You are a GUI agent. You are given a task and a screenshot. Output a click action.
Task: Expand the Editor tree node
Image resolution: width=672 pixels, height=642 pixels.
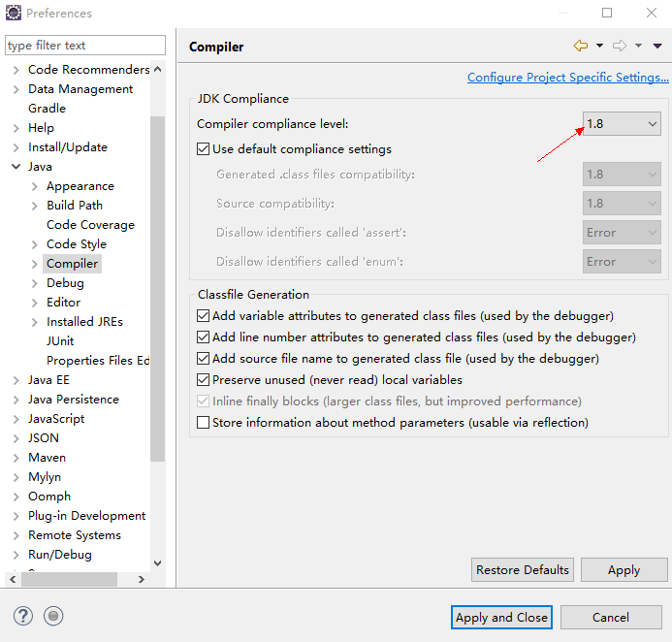(x=35, y=303)
